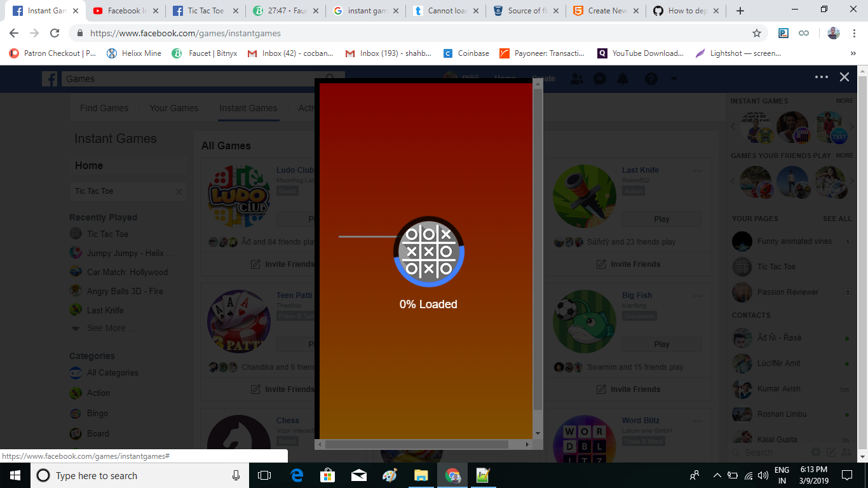The width and height of the screenshot is (868, 488).
Task: Click the game dialog vertical scrollbar
Action: pyautogui.click(x=538, y=248)
